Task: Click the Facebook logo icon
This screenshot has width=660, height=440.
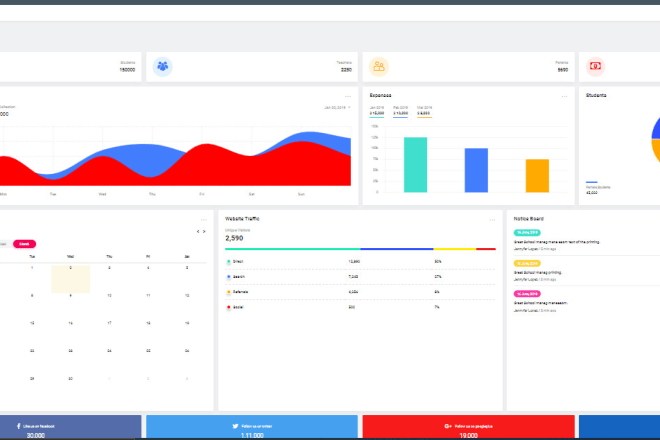Action: [20, 425]
